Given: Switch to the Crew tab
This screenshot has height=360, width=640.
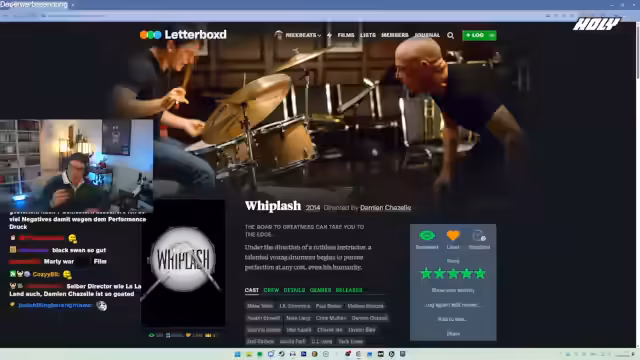Looking at the screenshot, I should point(271,290).
